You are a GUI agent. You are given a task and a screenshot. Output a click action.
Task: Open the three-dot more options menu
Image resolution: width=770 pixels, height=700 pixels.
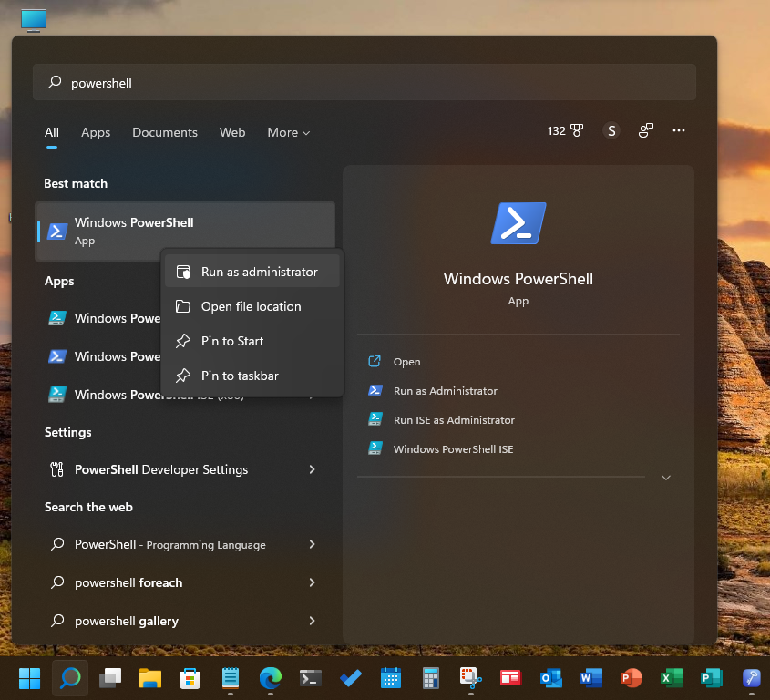tap(679, 130)
